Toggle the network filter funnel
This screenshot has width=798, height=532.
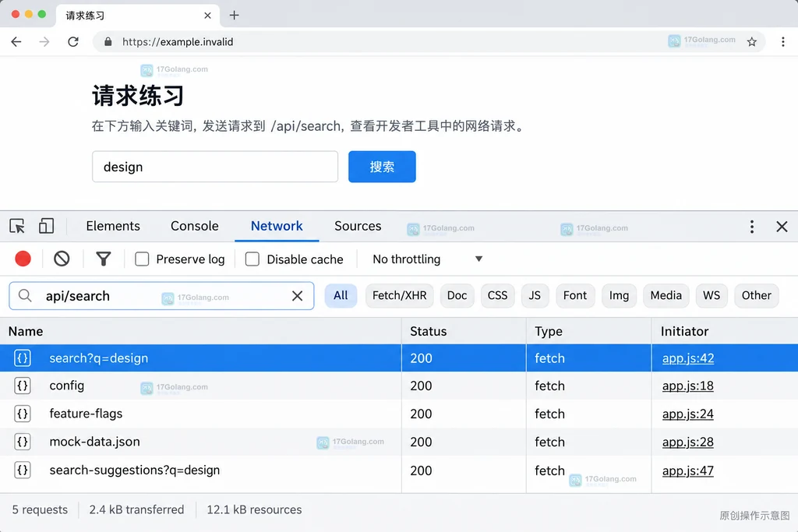104,259
